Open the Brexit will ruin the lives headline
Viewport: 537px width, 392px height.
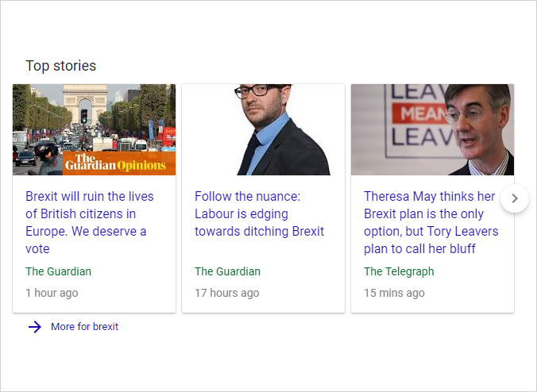tap(90, 222)
